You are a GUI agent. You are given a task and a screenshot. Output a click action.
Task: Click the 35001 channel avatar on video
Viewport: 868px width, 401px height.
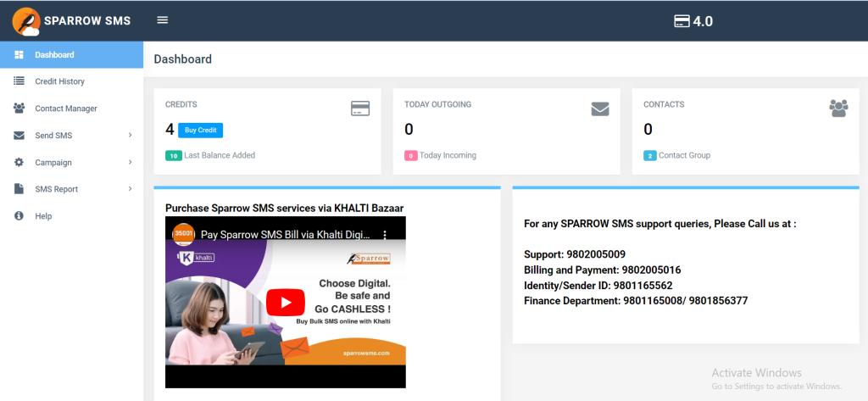click(x=183, y=234)
